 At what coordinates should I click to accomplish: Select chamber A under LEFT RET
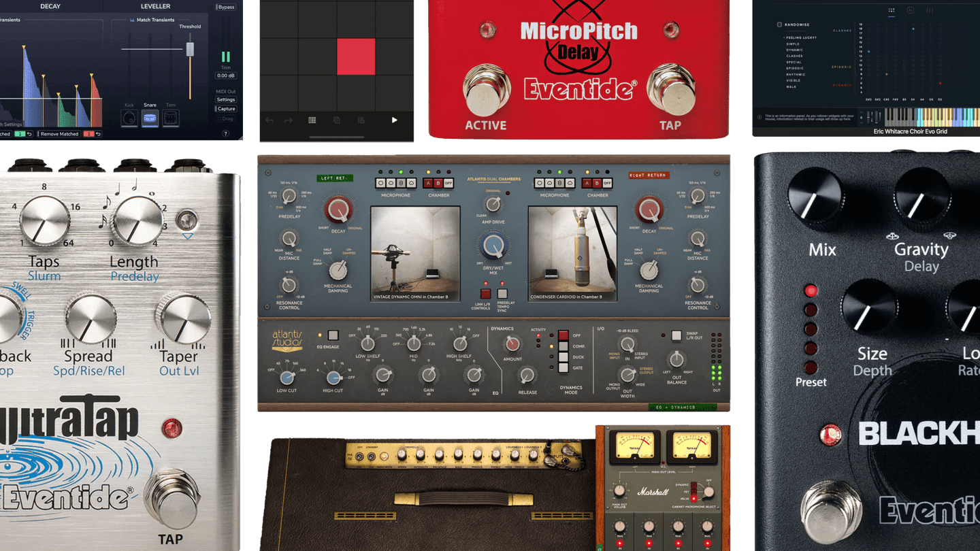428,183
